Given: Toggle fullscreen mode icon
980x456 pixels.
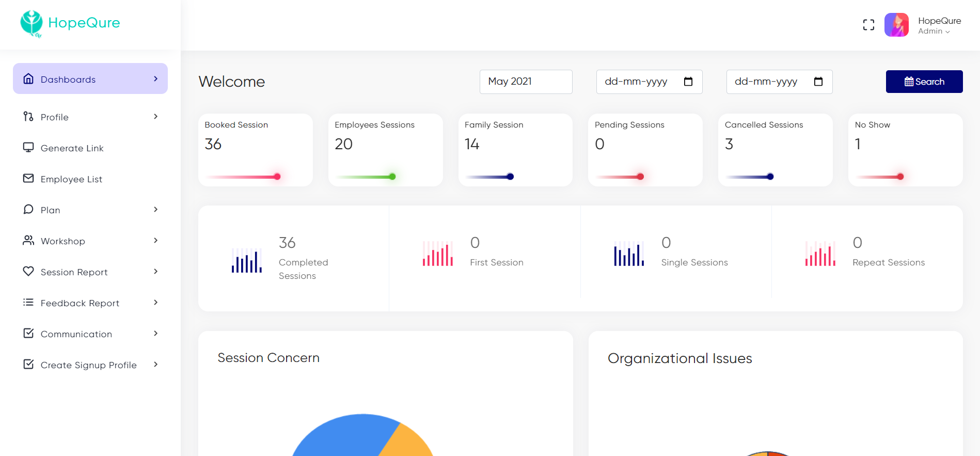Looking at the screenshot, I should [x=868, y=25].
